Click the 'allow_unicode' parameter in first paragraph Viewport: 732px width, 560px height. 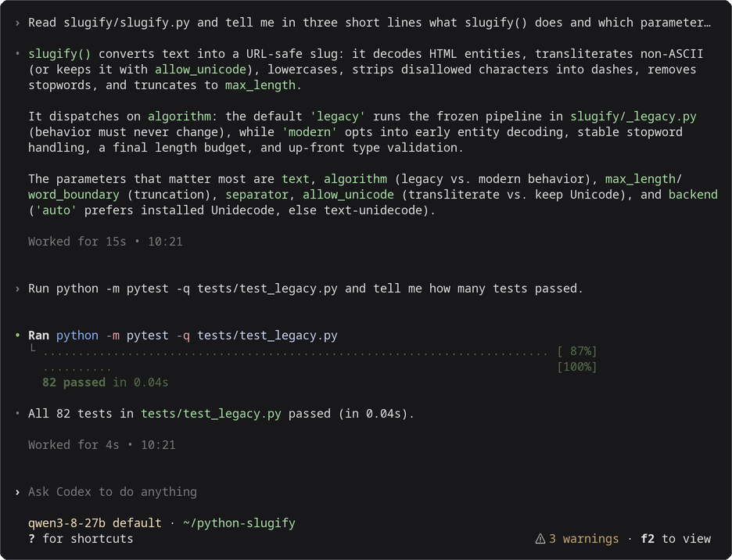pos(200,70)
